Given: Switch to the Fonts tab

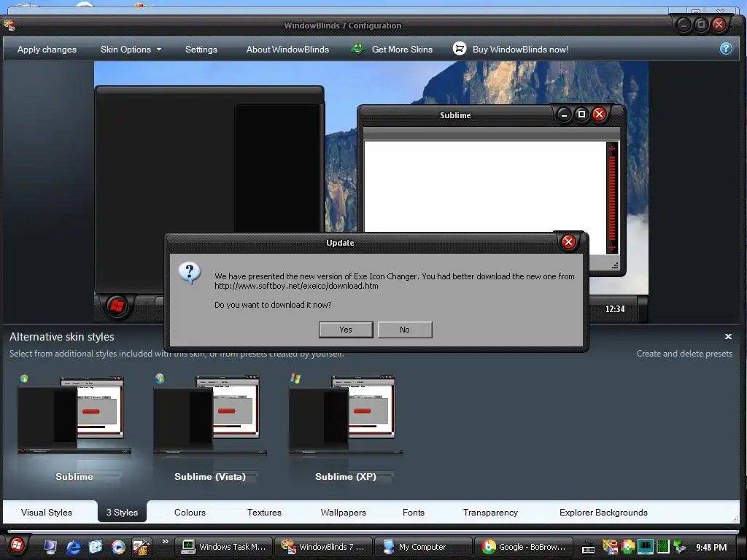Looking at the screenshot, I should click(413, 513).
